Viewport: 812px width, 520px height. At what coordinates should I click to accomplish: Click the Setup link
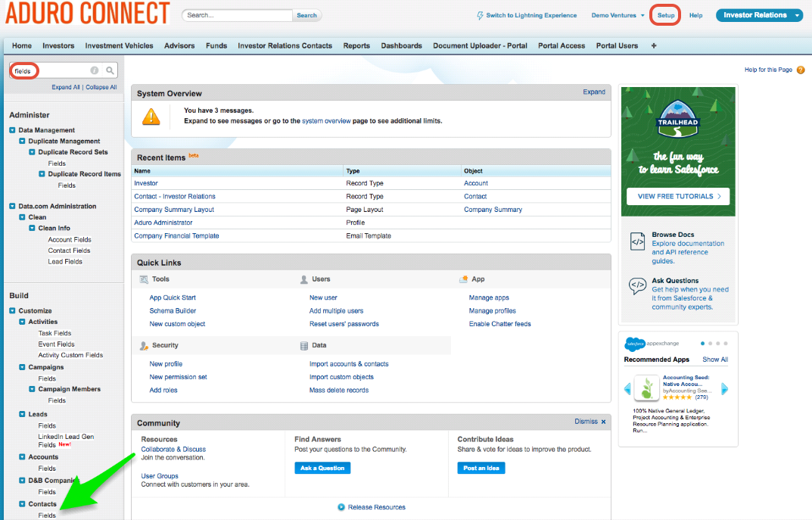[x=666, y=16]
